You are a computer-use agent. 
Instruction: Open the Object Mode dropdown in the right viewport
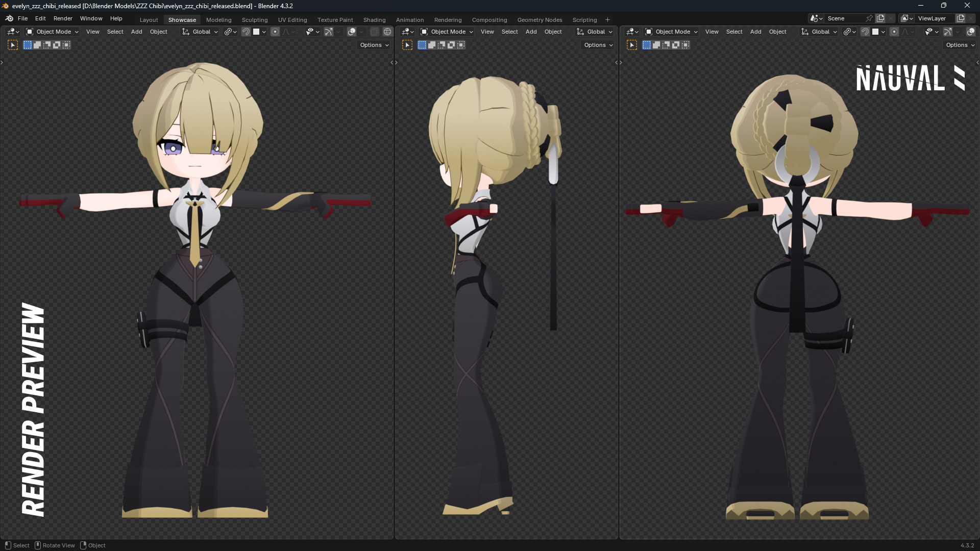pos(671,32)
